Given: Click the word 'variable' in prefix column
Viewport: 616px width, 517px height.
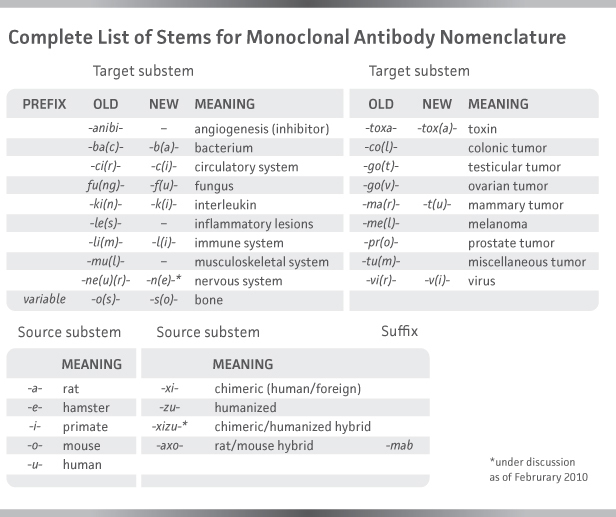Looking at the screenshot, I should pos(44,300).
